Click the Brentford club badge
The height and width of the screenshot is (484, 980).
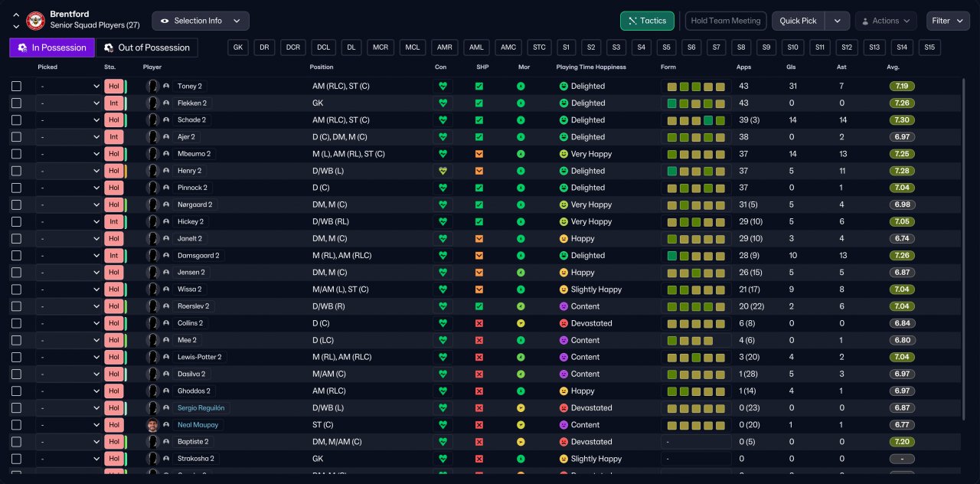tap(35, 21)
